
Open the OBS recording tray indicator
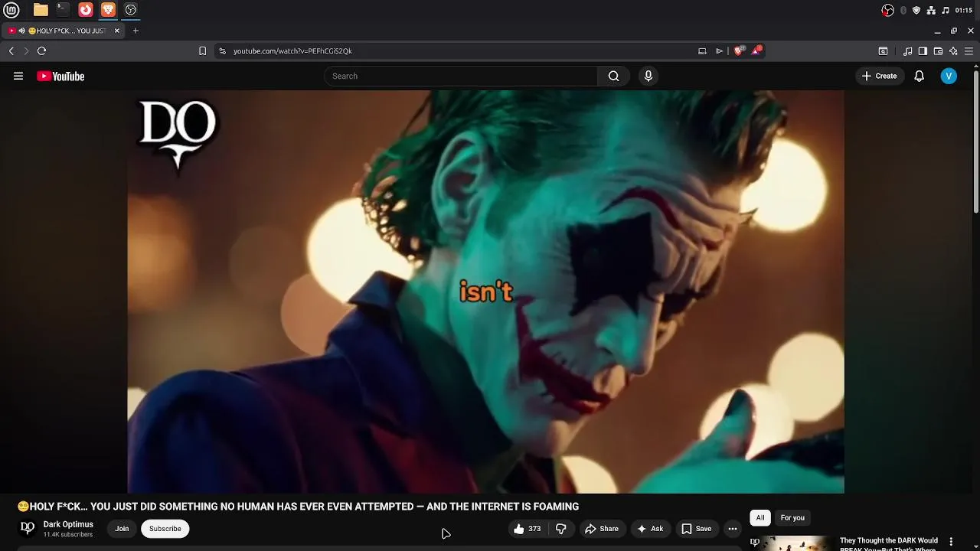click(x=887, y=10)
